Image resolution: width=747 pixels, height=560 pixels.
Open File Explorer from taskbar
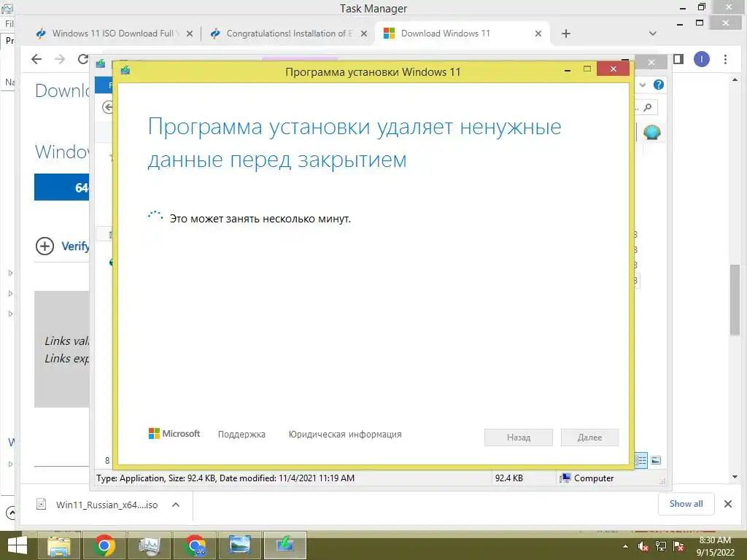coord(59,545)
